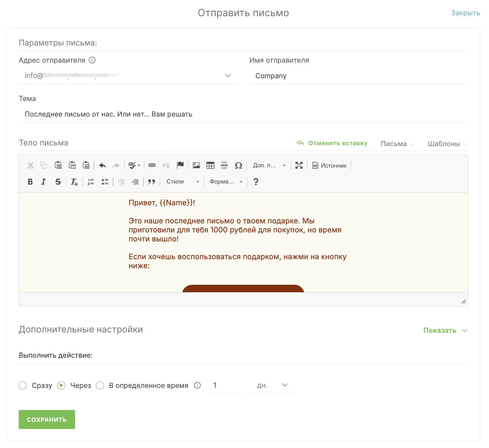Open the spell check ABC tool
This screenshot has height=448, width=489.
point(134,165)
